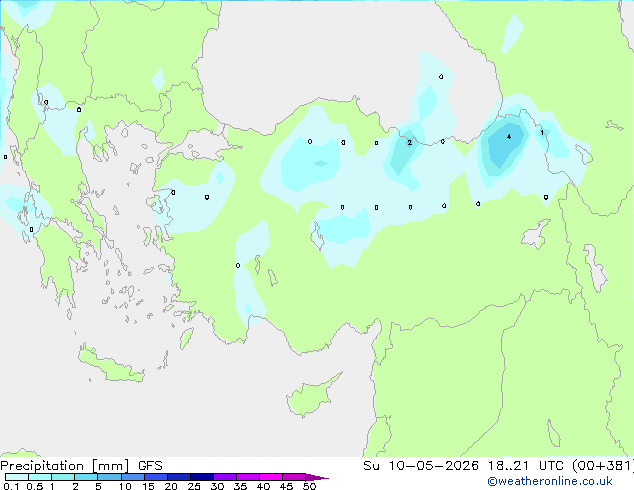Click the legend label '0.1'

click(11, 486)
